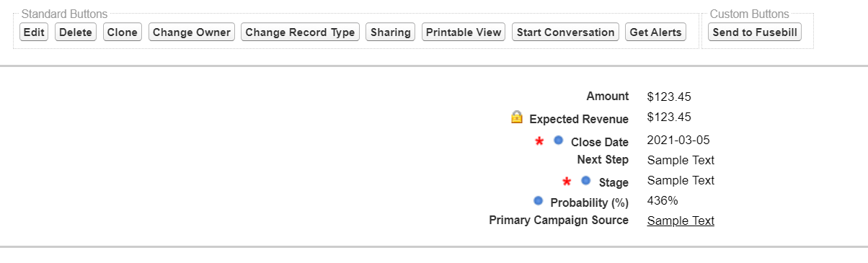The image size is (868, 263).
Task: Click the lock icon beside Expected Revenue
Action: [x=517, y=117]
